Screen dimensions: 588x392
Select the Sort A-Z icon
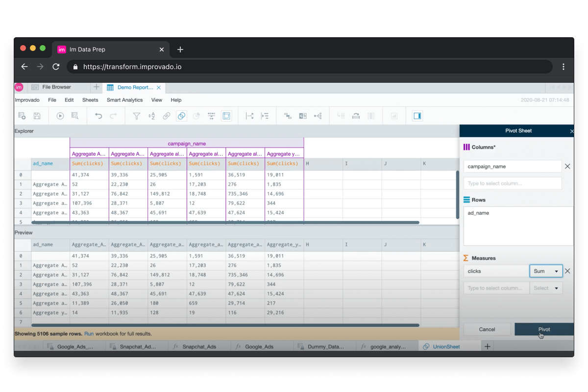pyautogui.click(x=151, y=116)
